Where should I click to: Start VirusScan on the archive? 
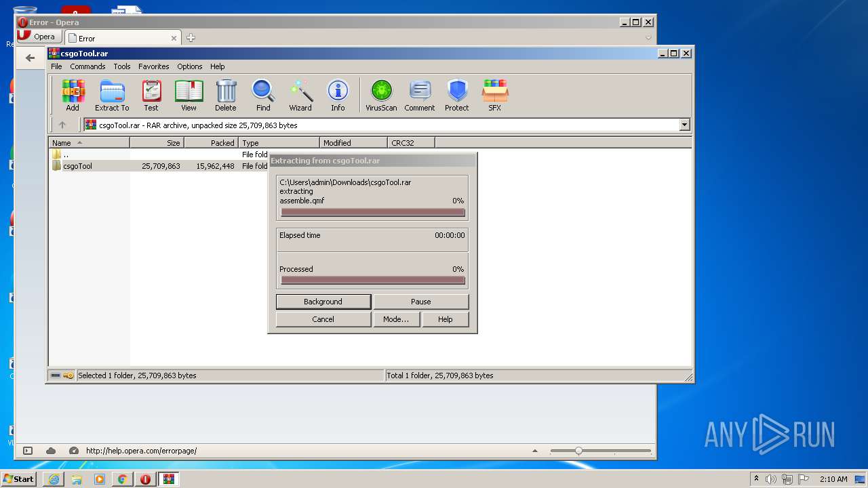point(381,95)
